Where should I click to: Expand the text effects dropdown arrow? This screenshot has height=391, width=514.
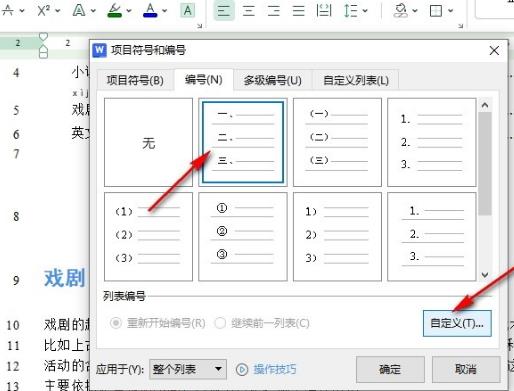pos(93,11)
